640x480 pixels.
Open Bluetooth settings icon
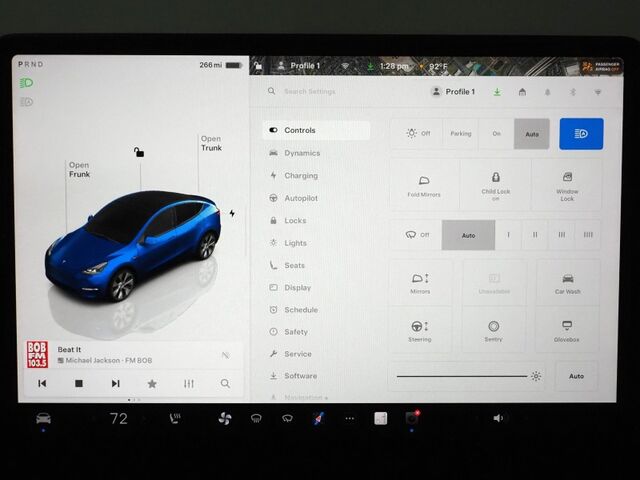573,92
